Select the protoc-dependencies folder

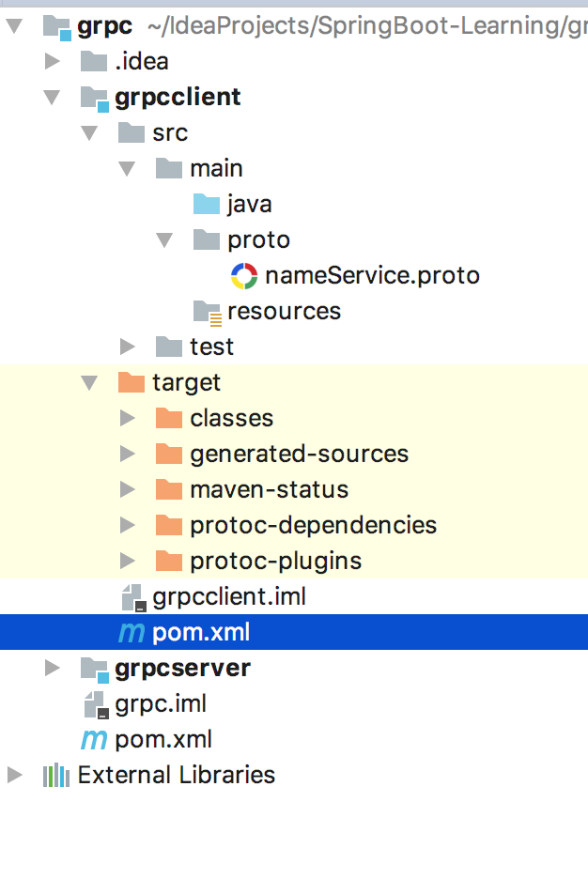pos(313,525)
